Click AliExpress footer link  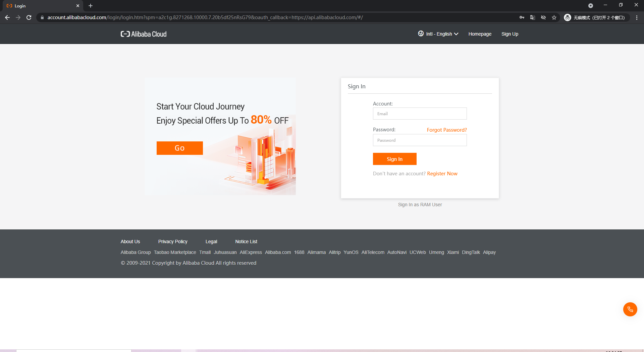251,252
